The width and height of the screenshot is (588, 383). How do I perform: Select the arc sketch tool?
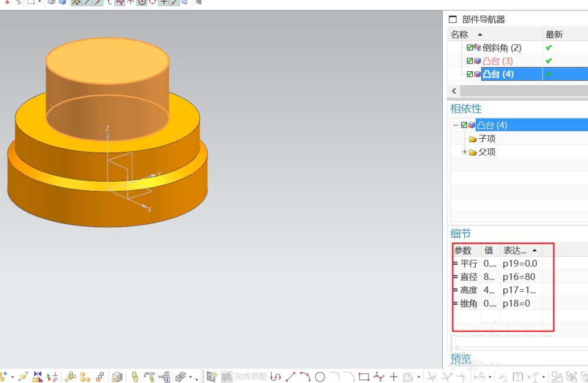click(x=305, y=377)
